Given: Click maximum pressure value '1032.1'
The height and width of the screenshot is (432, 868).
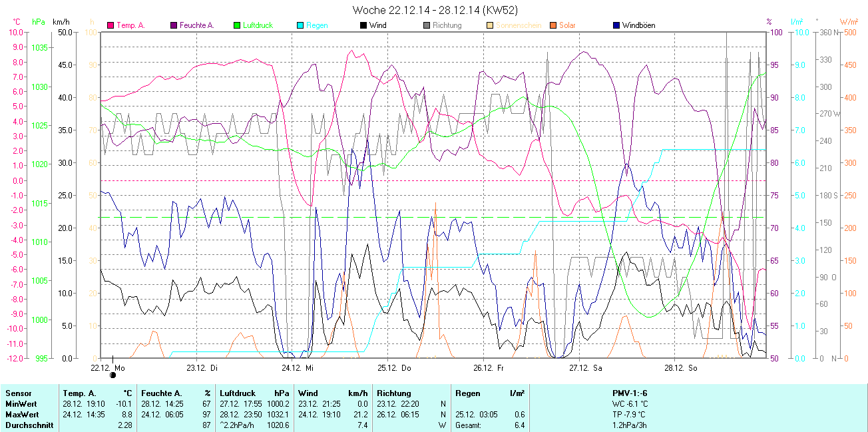Looking at the screenshot, I should [x=278, y=415].
